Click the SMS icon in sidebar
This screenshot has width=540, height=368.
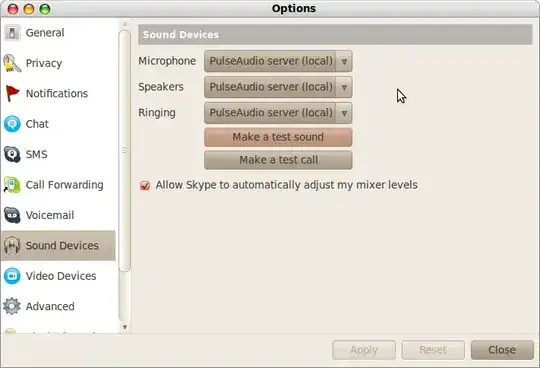point(12,154)
